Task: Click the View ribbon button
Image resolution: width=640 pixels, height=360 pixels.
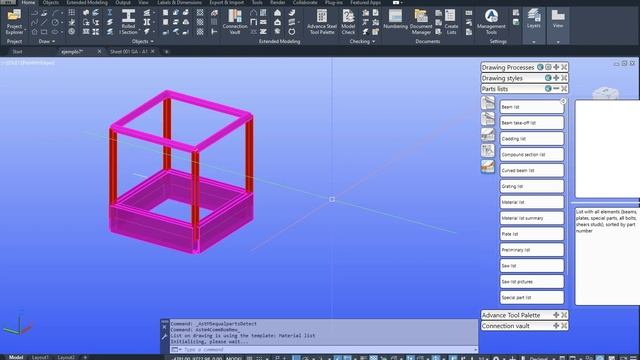Action: [x=558, y=19]
